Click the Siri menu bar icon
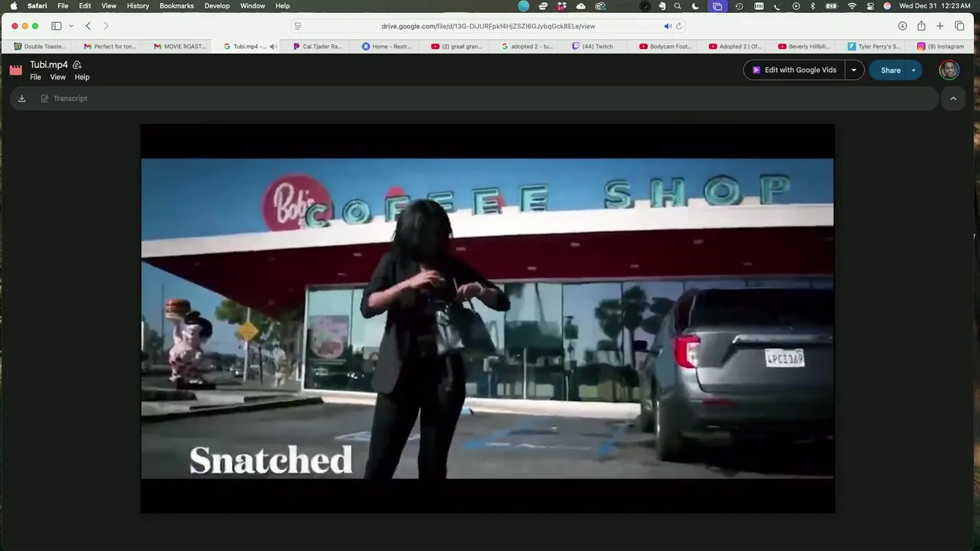Image resolution: width=980 pixels, height=551 pixels. (887, 6)
